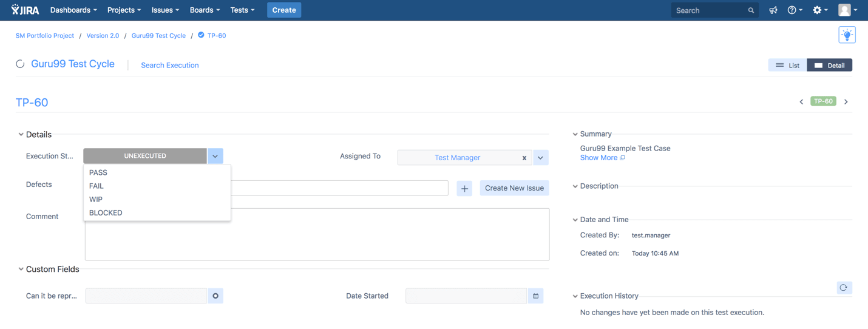868x329 pixels.
Task: Open the Date Started calendar picker
Action: (x=535, y=296)
